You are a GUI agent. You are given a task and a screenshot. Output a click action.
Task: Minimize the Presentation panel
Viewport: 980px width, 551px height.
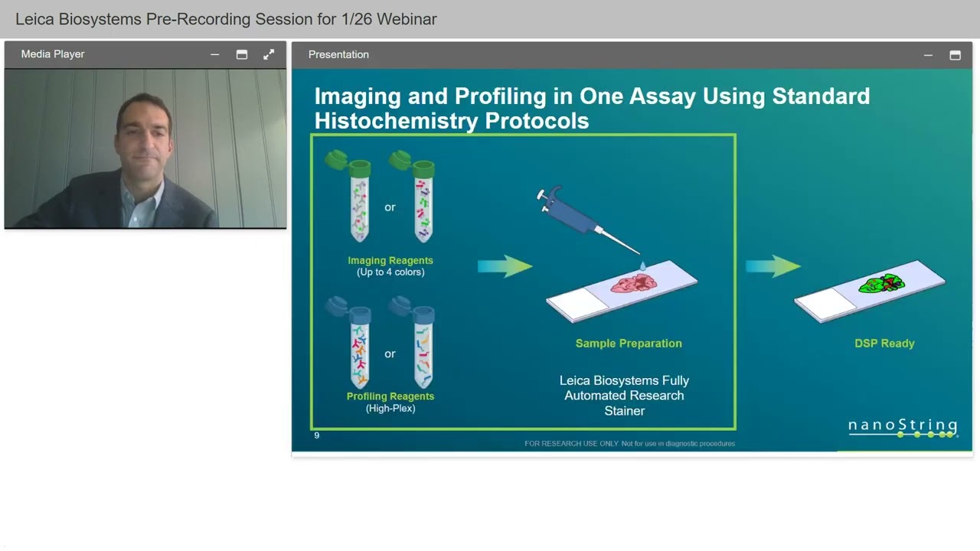pos(928,55)
